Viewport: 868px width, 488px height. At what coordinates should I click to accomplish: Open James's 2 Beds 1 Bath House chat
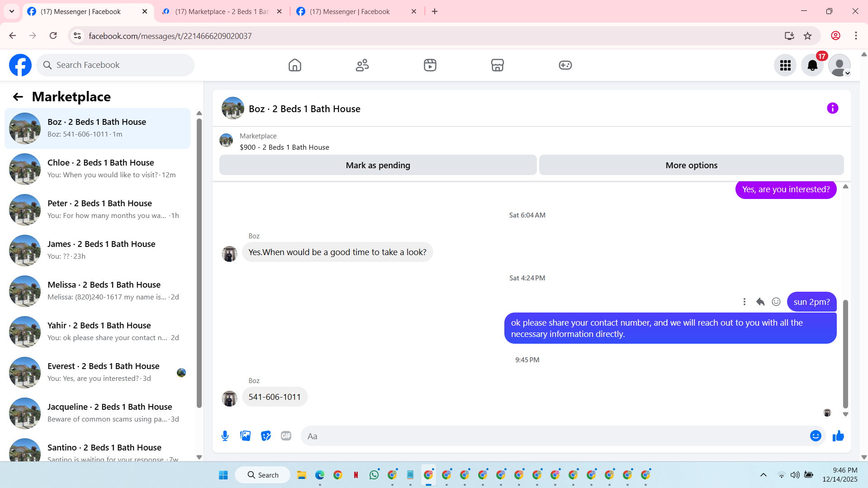tap(97, 250)
